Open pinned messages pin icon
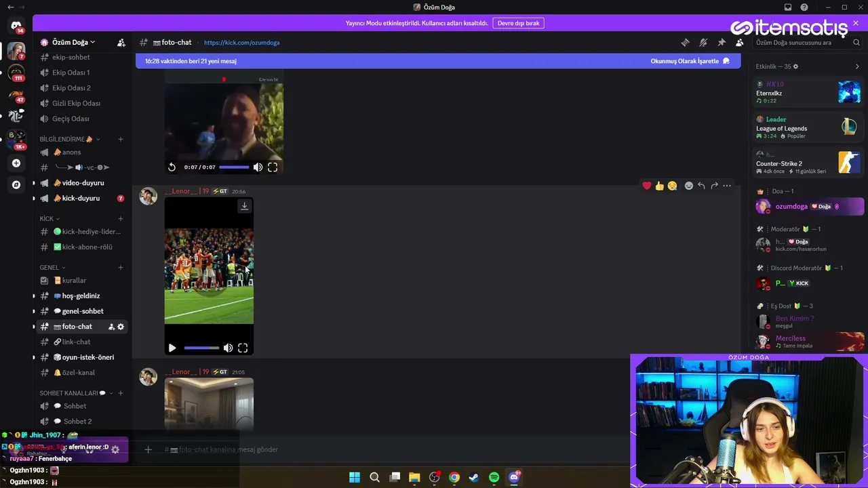868x488 pixels. (722, 42)
